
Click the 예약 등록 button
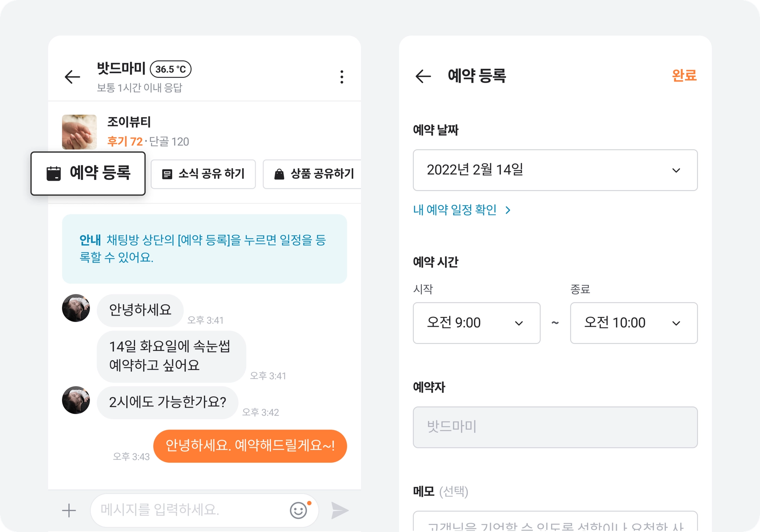pos(88,173)
